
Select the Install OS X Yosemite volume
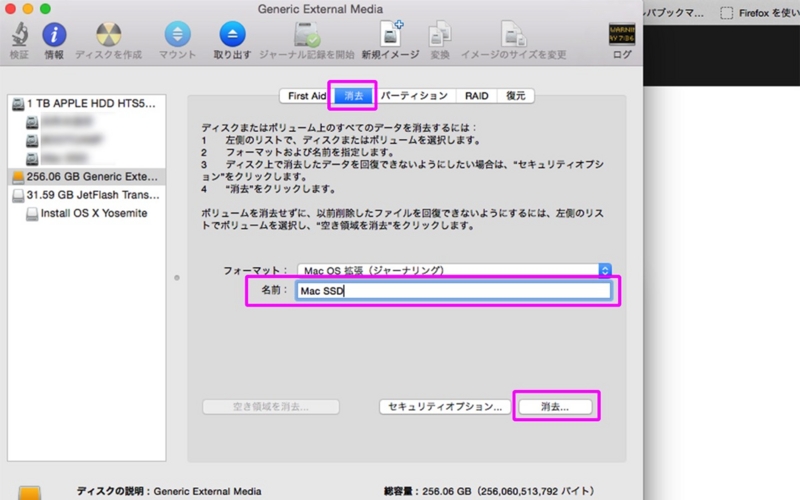click(x=87, y=213)
